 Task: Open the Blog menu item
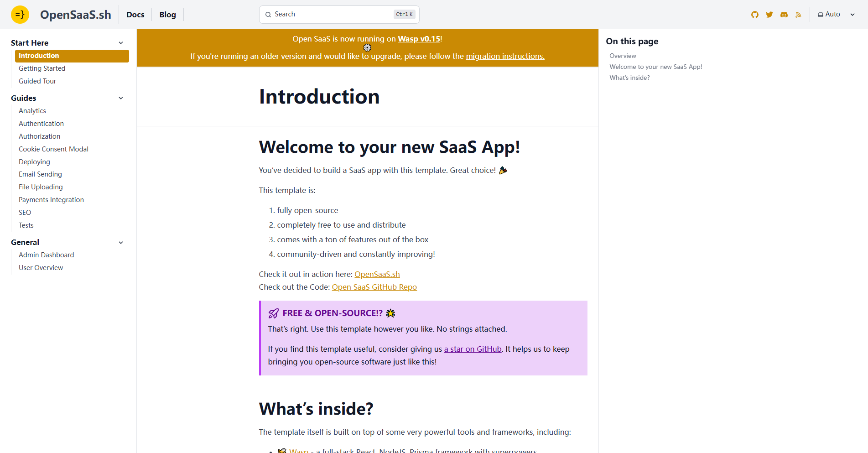point(168,15)
